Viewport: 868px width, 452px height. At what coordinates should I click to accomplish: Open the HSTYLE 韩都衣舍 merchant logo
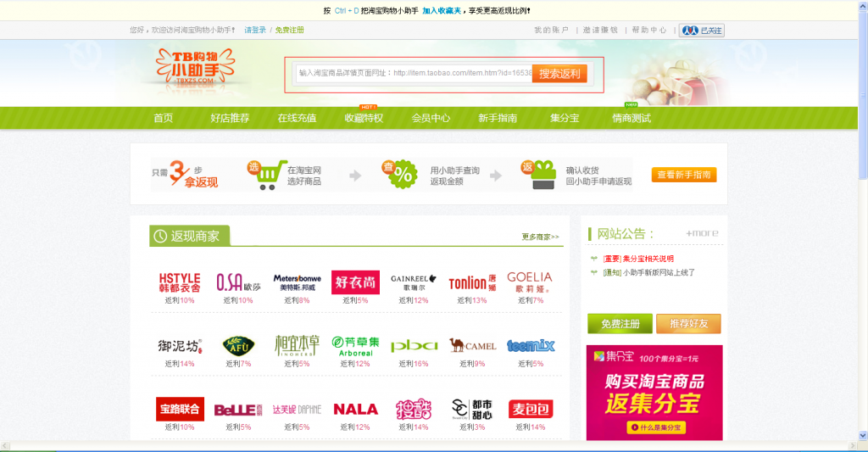click(x=180, y=282)
